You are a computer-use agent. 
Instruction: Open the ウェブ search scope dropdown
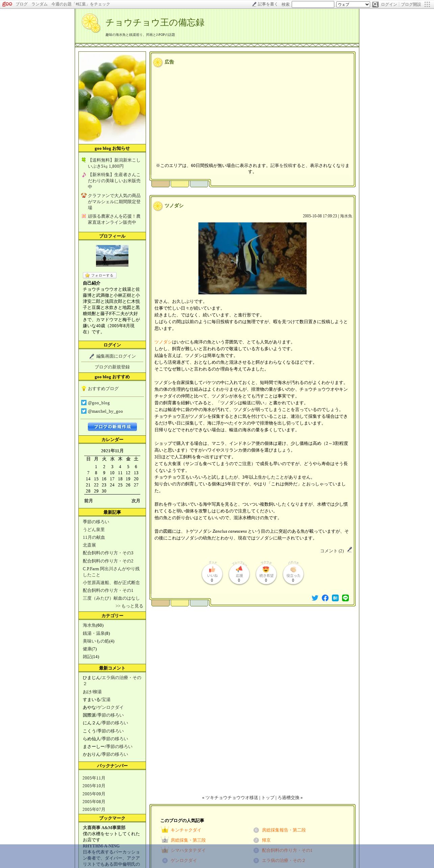[353, 4]
